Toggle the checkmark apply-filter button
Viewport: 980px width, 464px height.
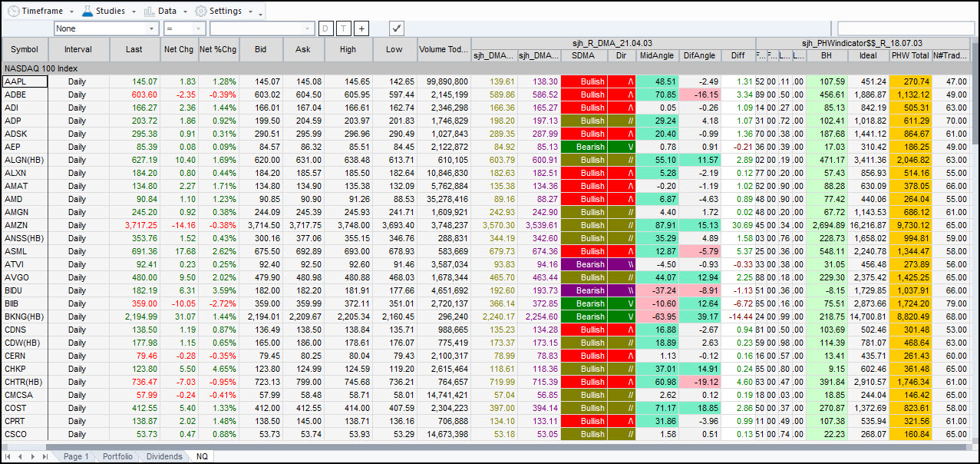[x=397, y=28]
